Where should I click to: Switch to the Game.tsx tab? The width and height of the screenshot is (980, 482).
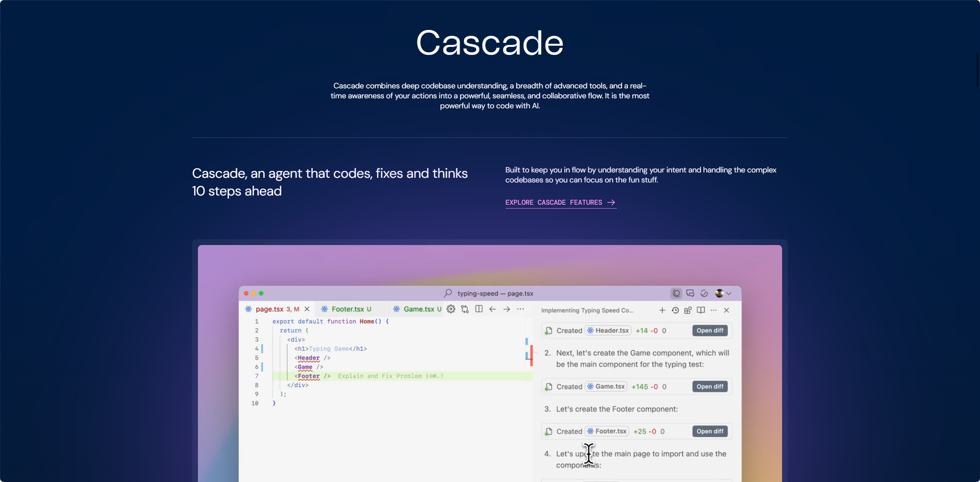click(x=418, y=309)
